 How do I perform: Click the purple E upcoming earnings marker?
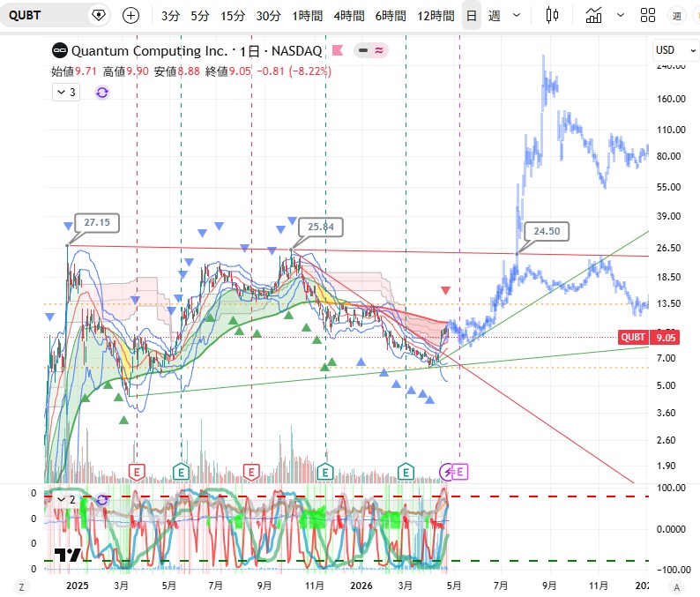tap(461, 472)
